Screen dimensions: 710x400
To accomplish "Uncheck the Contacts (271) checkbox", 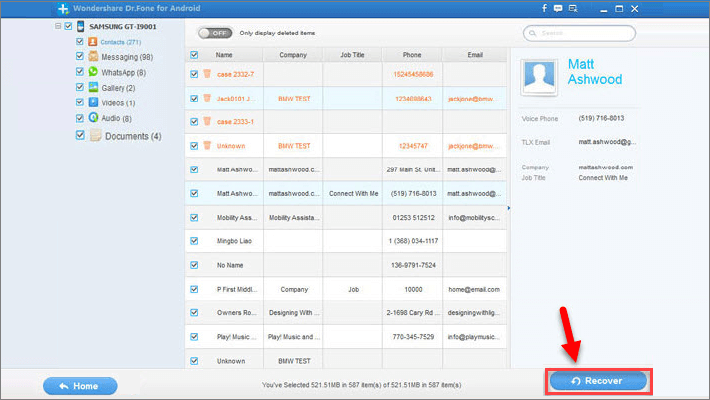I will pyautogui.click(x=80, y=42).
